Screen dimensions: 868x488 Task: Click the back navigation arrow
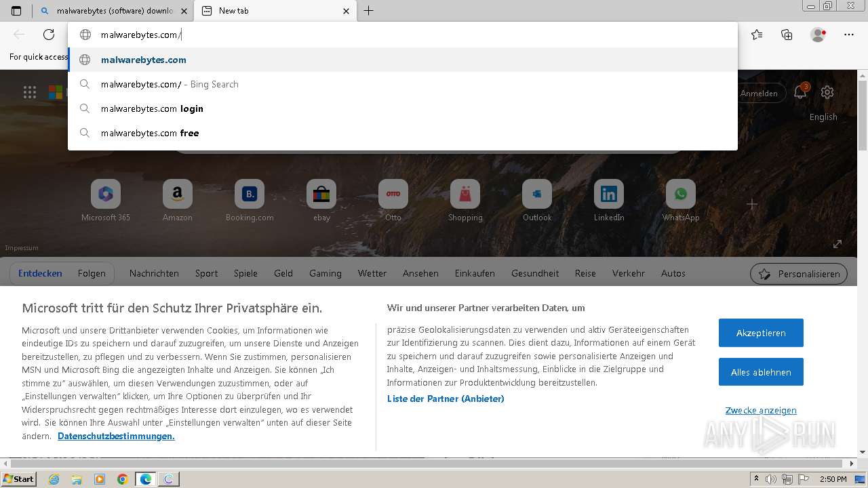tap(19, 35)
